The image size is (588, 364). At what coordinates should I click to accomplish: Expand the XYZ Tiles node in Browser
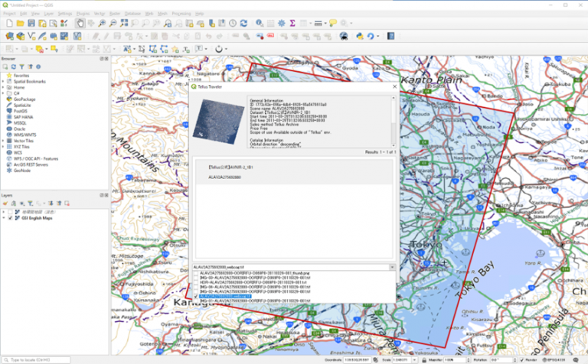coord(3,147)
